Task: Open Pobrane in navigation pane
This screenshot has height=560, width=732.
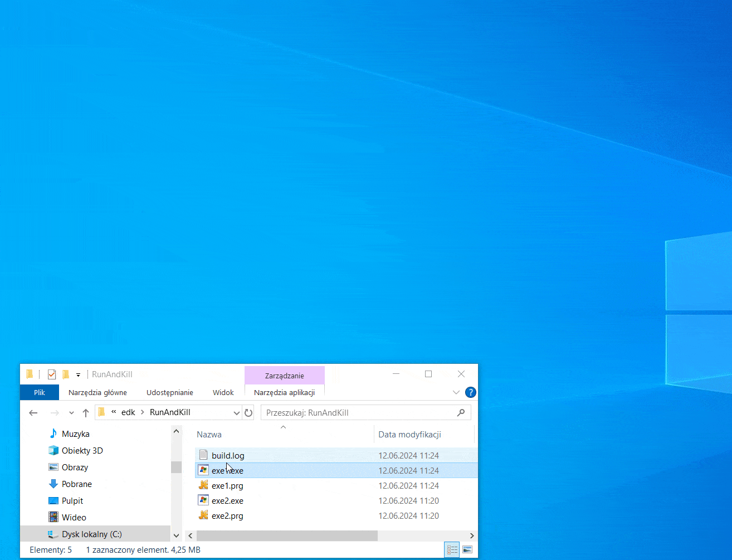Action: 77,484
